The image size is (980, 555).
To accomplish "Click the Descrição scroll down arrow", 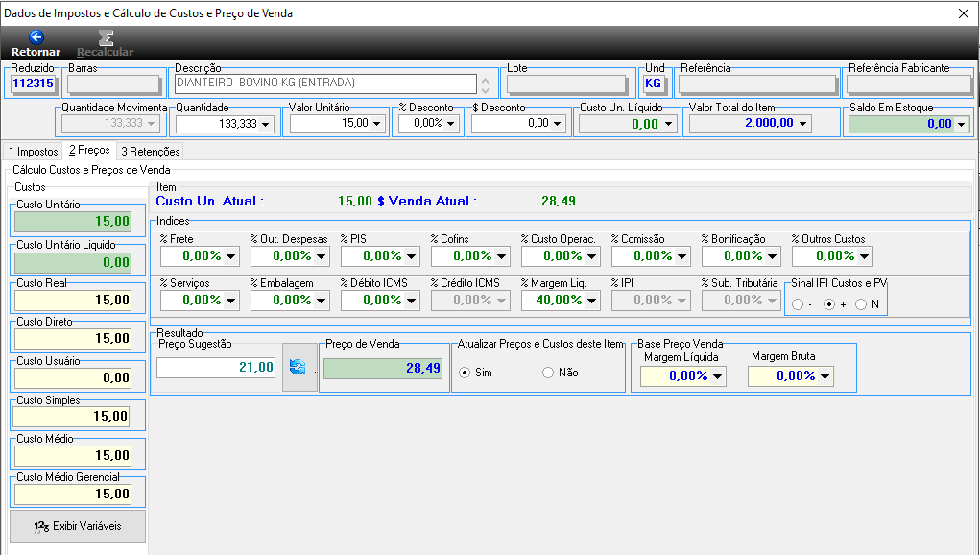I will pos(486,89).
